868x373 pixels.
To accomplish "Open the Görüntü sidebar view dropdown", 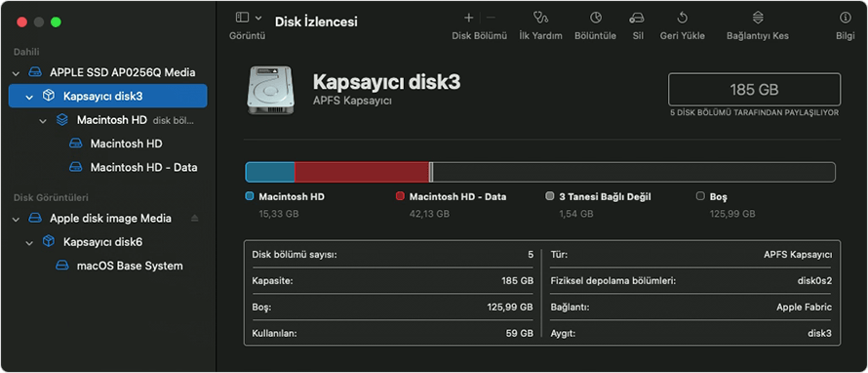I will [249, 18].
